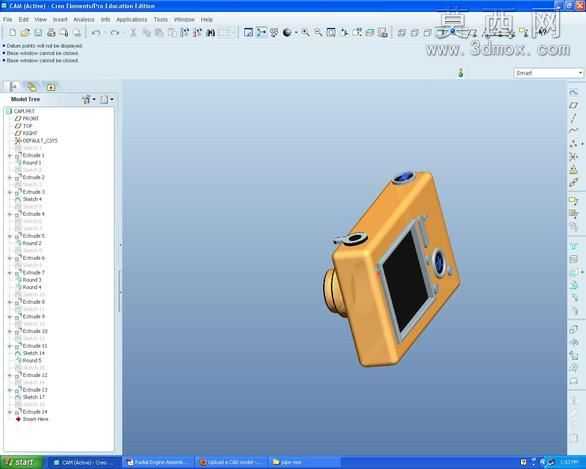586x469 pixels.
Task: Click the Coordinate System tool icon
Action: [x=574, y=157]
